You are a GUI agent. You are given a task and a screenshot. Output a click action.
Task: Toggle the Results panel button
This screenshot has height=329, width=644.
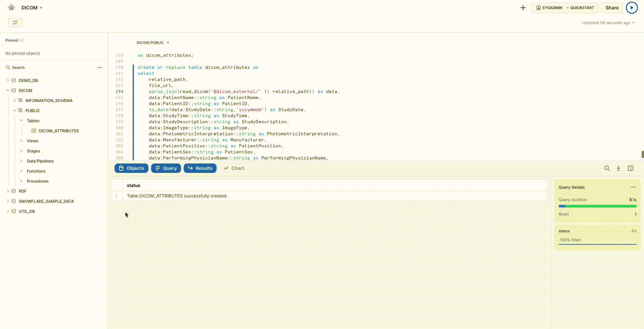pyautogui.click(x=200, y=168)
